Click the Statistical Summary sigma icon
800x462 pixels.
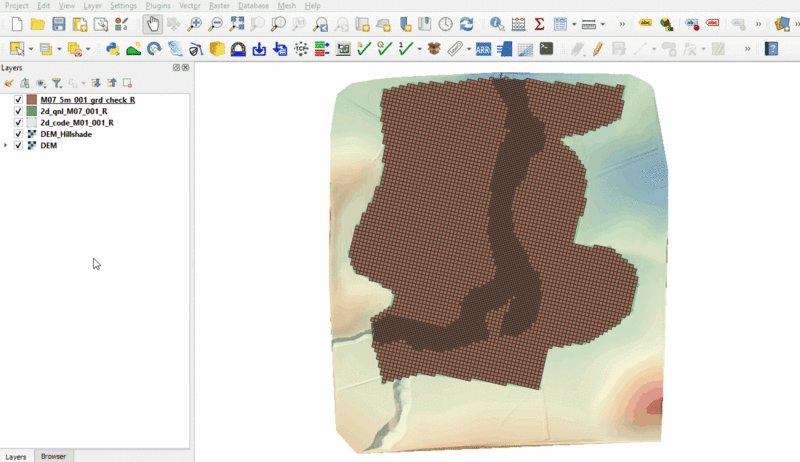click(540, 24)
